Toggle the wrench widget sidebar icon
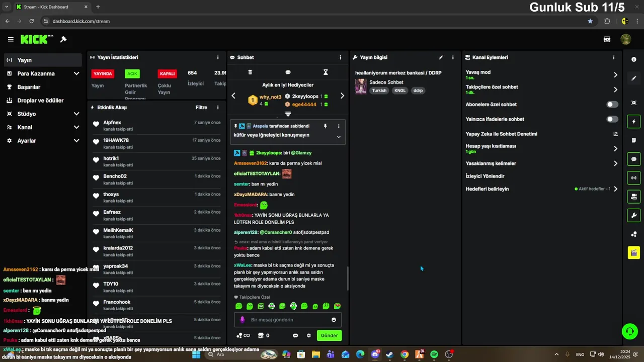The height and width of the screenshot is (362, 644). [633, 215]
